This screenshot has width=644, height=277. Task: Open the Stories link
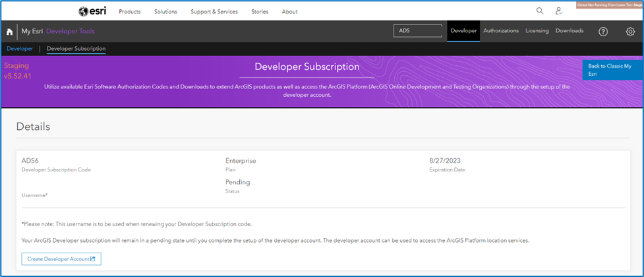[260, 12]
